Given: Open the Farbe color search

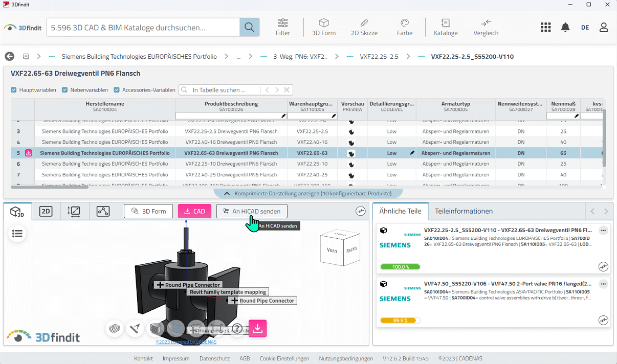Looking at the screenshot, I should [x=405, y=27].
